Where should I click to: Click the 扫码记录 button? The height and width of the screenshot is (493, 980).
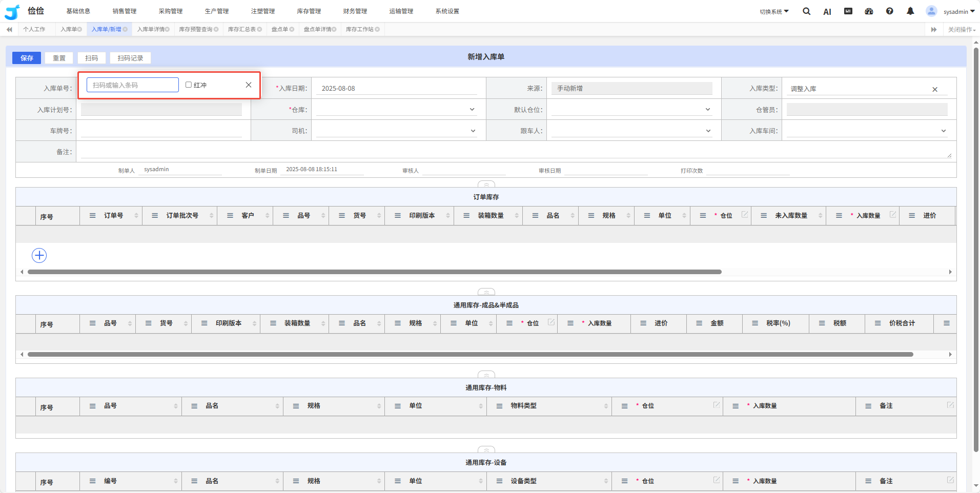coord(130,58)
